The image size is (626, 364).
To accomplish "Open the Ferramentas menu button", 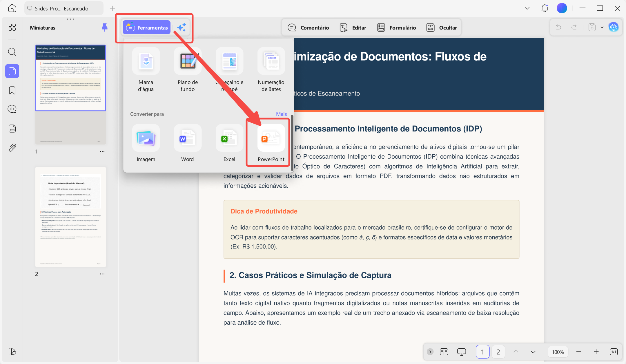I will tap(146, 28).
